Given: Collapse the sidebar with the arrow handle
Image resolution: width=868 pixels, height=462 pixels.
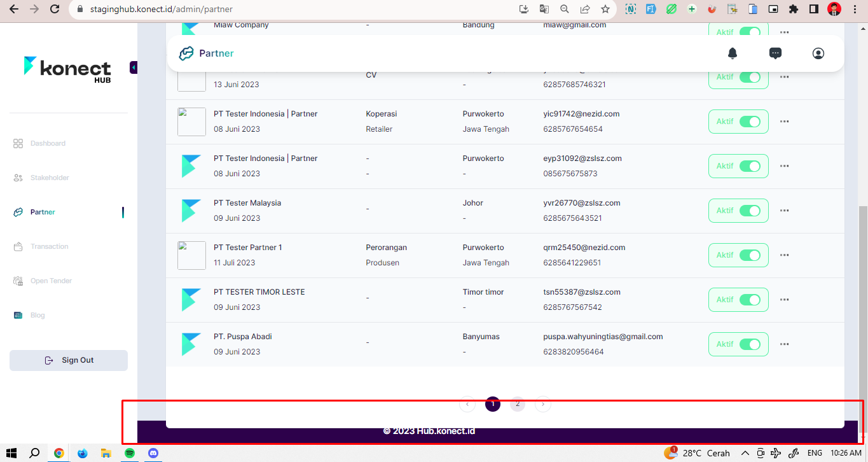Looking at the screenshot, I should click(x=134, y=67).
